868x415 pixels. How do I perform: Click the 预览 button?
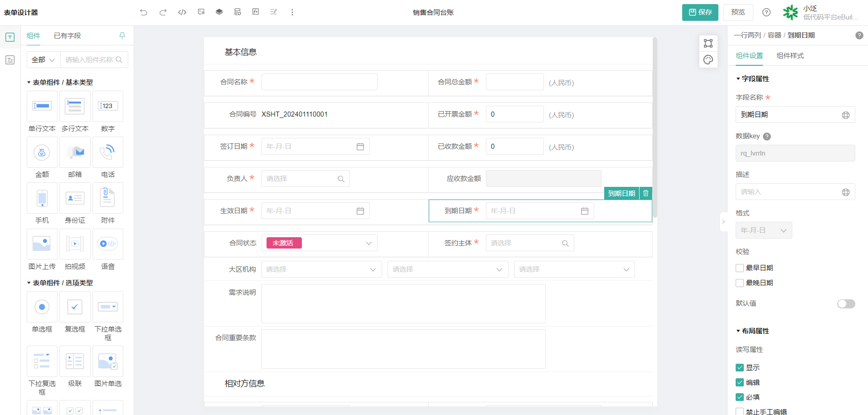point(738,12)
